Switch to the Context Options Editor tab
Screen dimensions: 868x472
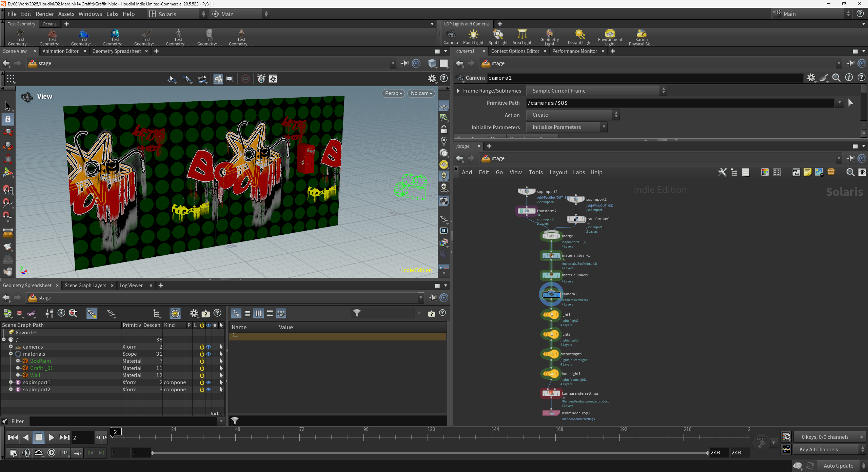515,51
